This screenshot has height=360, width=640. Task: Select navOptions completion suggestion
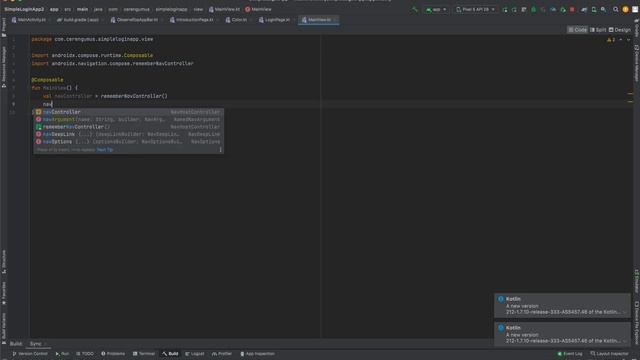coord(129,141)
